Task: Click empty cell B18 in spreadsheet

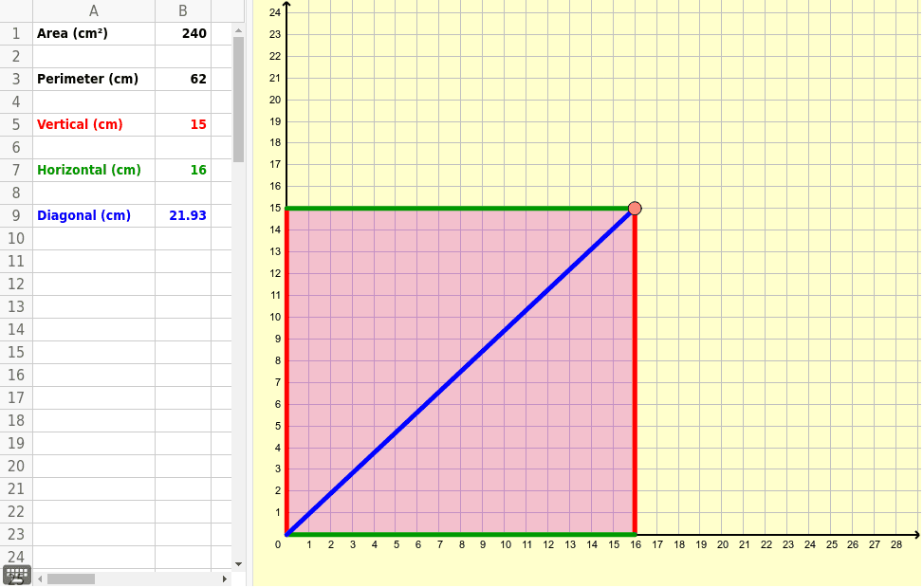Action: click(183, 420)
